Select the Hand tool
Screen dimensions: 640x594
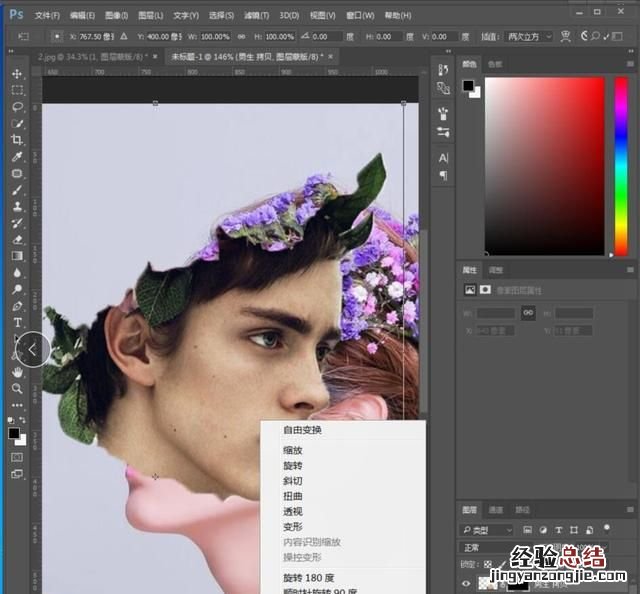17,372
